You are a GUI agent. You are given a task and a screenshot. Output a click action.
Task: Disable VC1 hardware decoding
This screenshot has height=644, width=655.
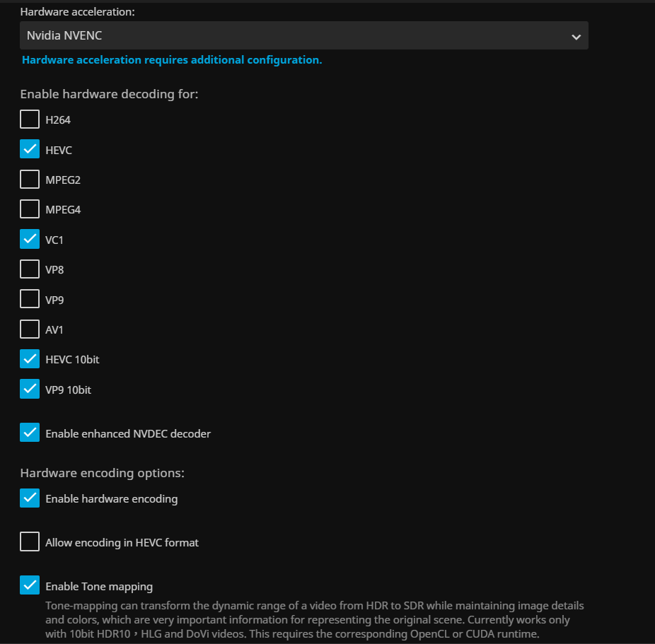(x=30, y=240)
